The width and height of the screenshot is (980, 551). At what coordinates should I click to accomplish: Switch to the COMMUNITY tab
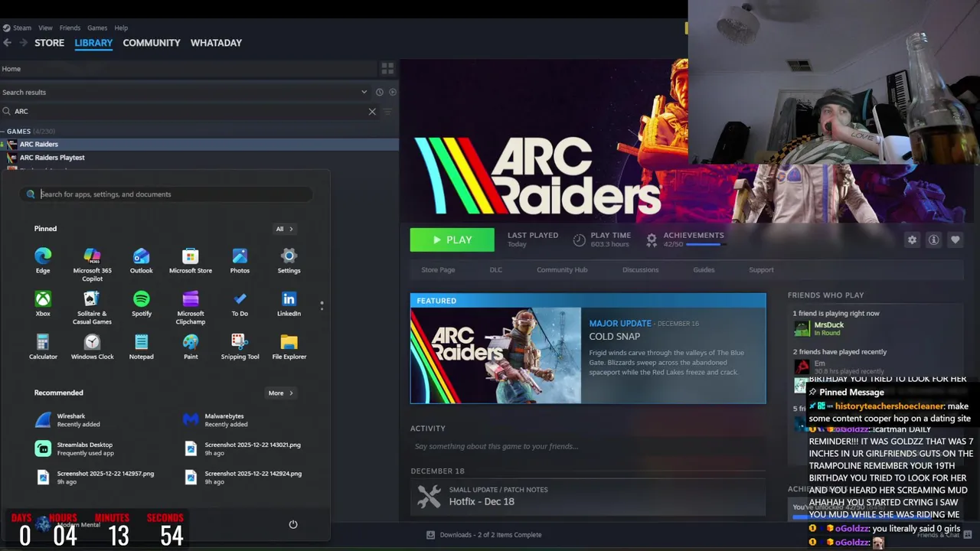click(x=152, y=43)
